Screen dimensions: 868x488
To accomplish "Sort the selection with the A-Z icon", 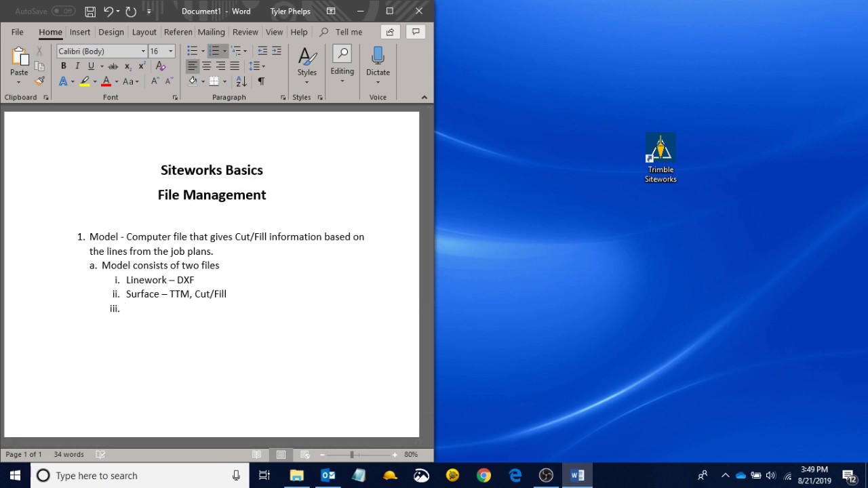I will point(241,81).
